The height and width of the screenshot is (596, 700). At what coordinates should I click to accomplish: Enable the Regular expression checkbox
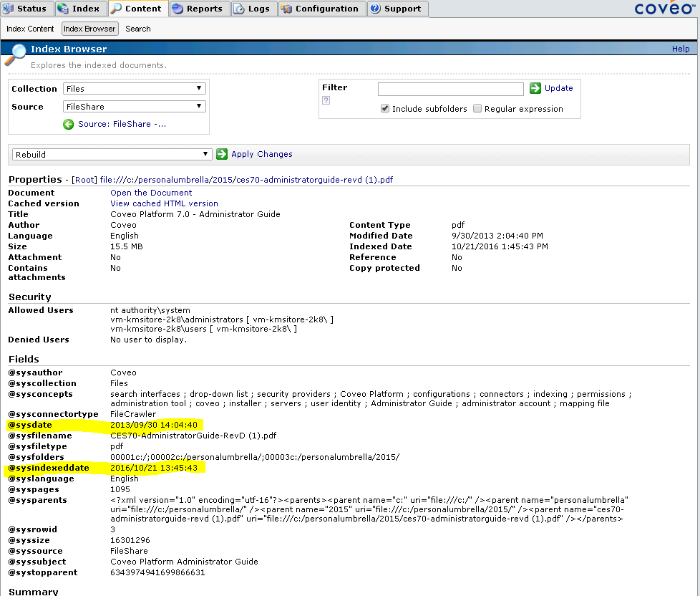pos(477,108)
